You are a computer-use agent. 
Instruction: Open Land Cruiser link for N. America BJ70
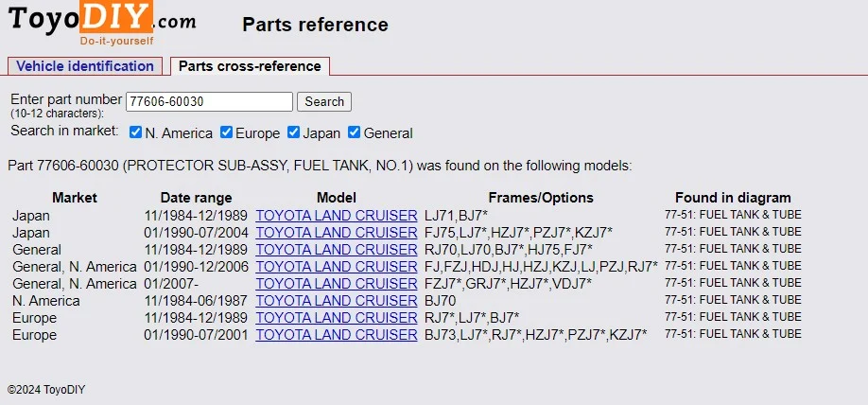click(x=336, y=301)
